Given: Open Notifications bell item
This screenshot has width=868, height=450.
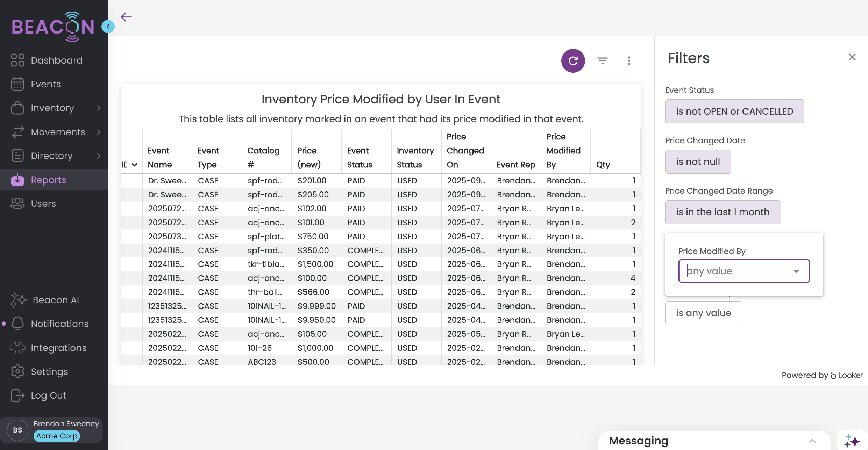Looking at the screenshot, I should (x=59, y=324).
